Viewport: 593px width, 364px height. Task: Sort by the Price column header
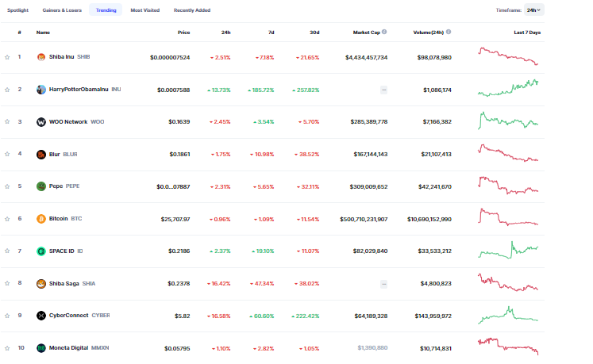(184, 33)
